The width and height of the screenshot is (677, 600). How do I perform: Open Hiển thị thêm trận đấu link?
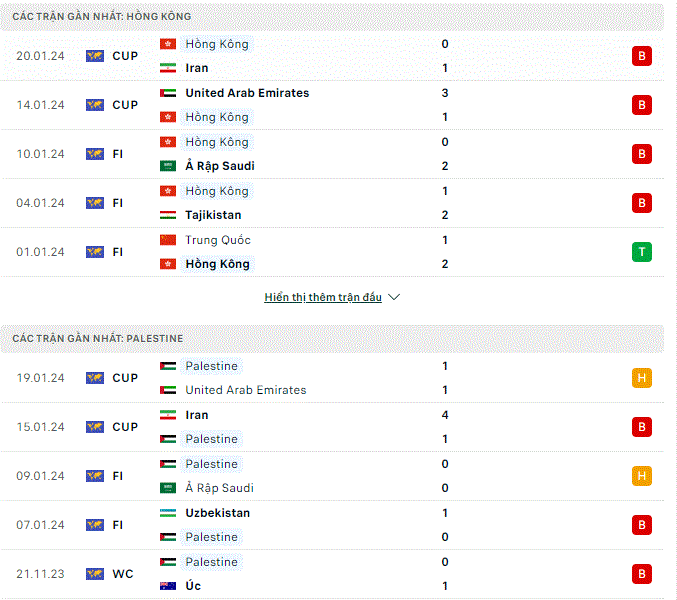click(323, 297)
